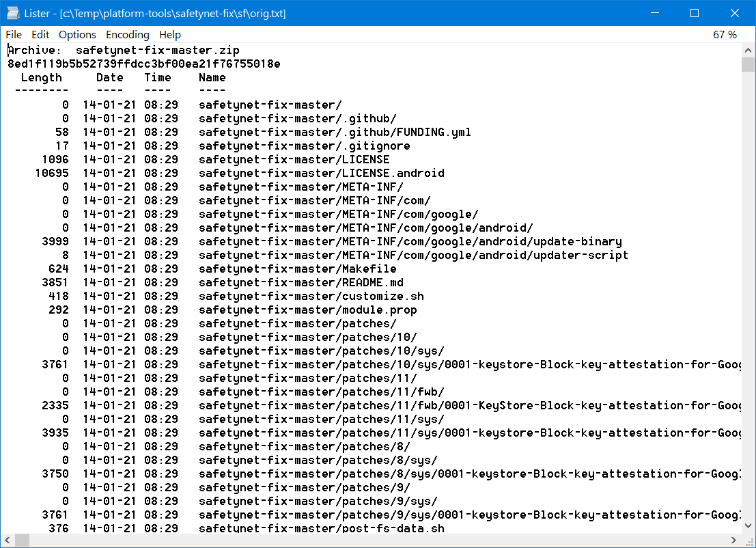756x548 pixels.
Task: Click the line 'safetynet-fix-master/customize.sh'
Action: click(x=311, y=296)
